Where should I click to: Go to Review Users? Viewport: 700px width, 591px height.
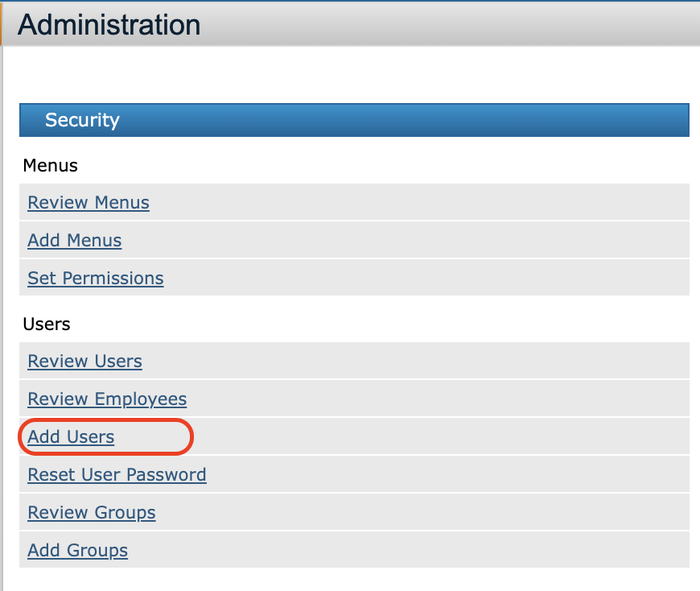point(84,361)
